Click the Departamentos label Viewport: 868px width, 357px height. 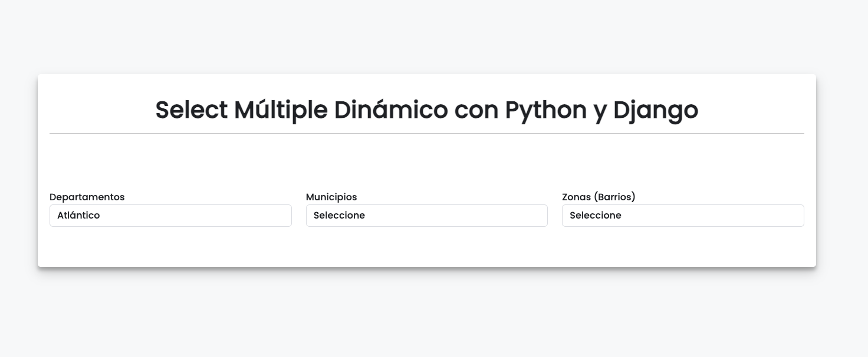tap(87, 197)
